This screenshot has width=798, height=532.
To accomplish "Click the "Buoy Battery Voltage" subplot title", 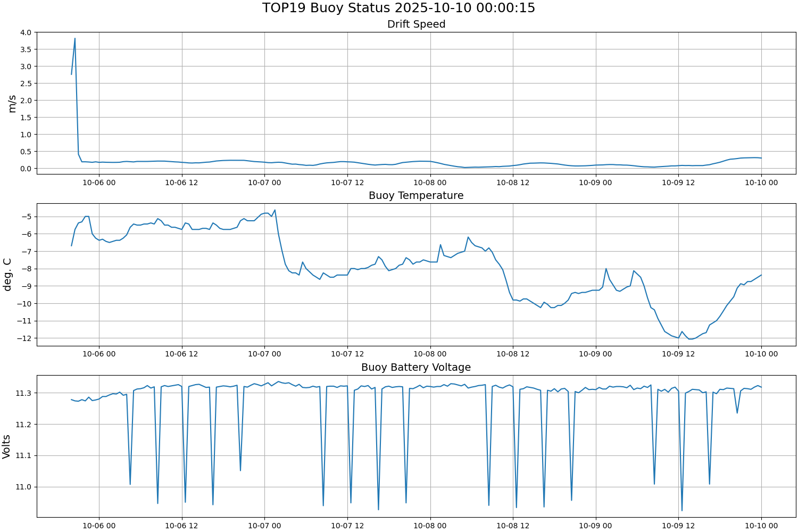I will (x=416, y=367).
